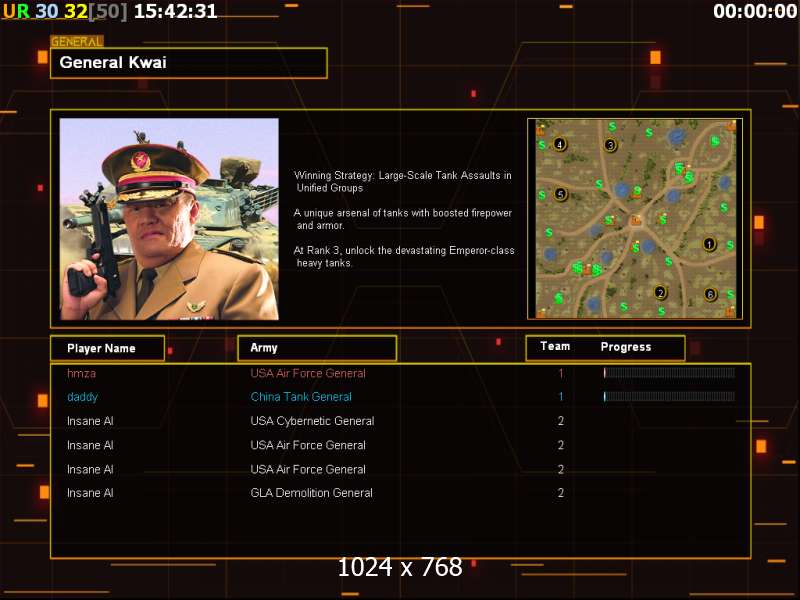Select player hmza in the list
800x600 pixels.
(82, 373)
